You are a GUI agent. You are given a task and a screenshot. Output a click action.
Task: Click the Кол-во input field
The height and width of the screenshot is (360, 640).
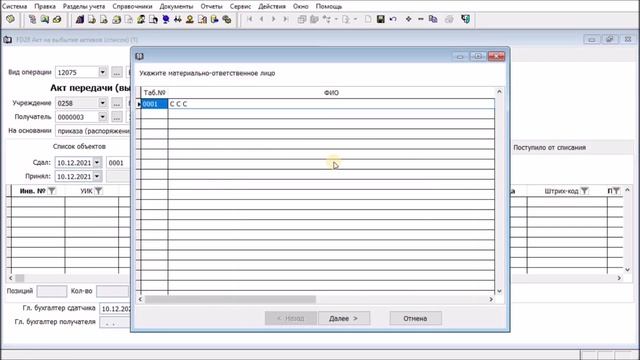[112, 291]
